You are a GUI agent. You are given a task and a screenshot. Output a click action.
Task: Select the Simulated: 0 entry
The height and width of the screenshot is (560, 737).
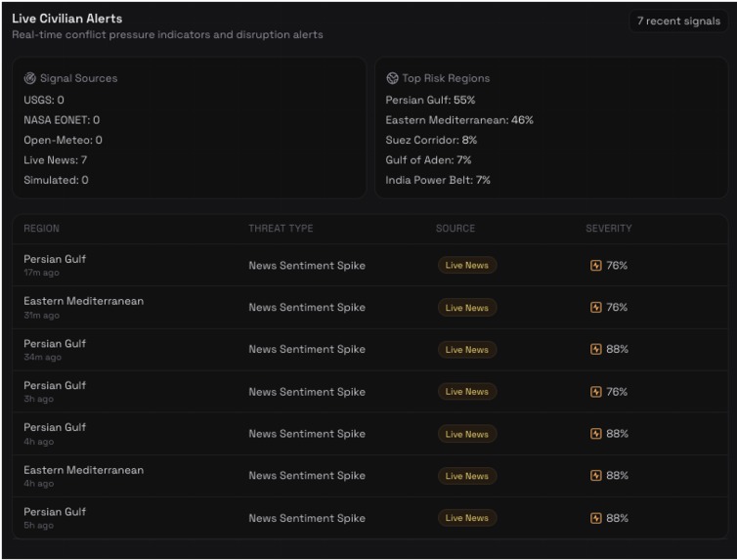click(56, 180)
